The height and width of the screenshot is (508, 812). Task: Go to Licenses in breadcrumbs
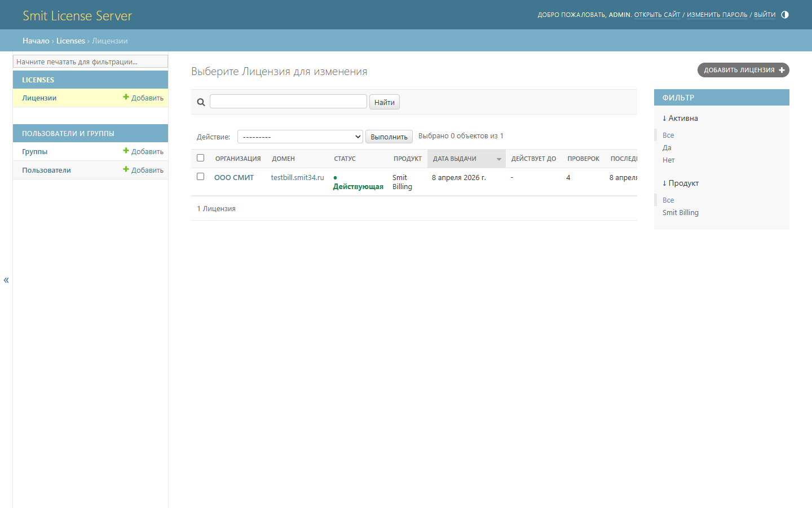(70, 41)
